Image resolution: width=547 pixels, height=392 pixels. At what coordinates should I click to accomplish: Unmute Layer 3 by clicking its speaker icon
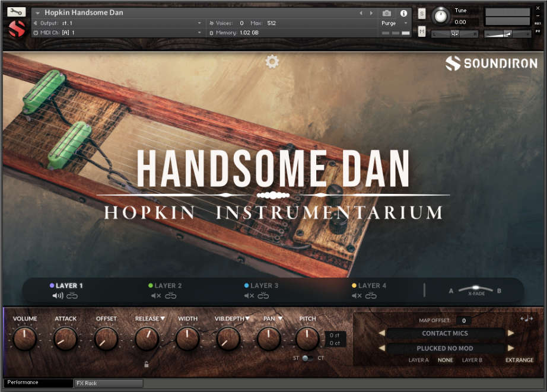247,295
